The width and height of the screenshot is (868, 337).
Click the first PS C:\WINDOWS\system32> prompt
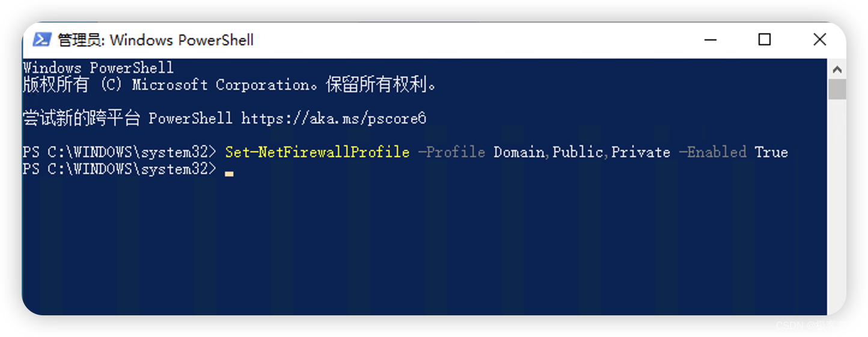[x=119, y=152]
